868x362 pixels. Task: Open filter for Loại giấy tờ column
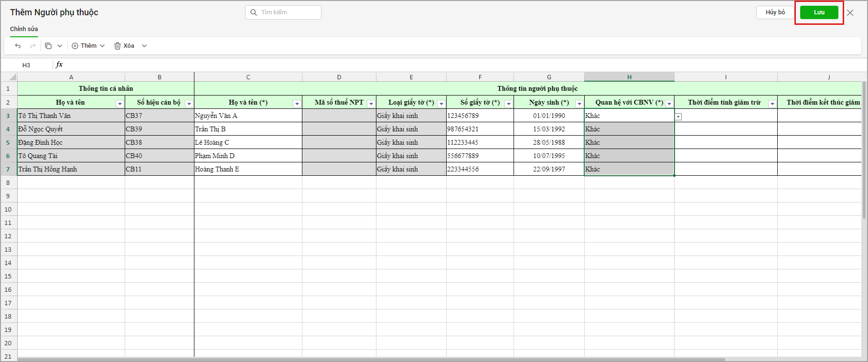coord(441,104)
